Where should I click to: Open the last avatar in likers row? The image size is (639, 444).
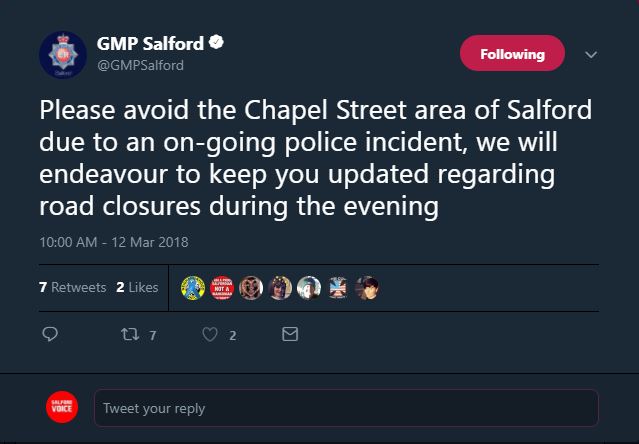[368, 287]
